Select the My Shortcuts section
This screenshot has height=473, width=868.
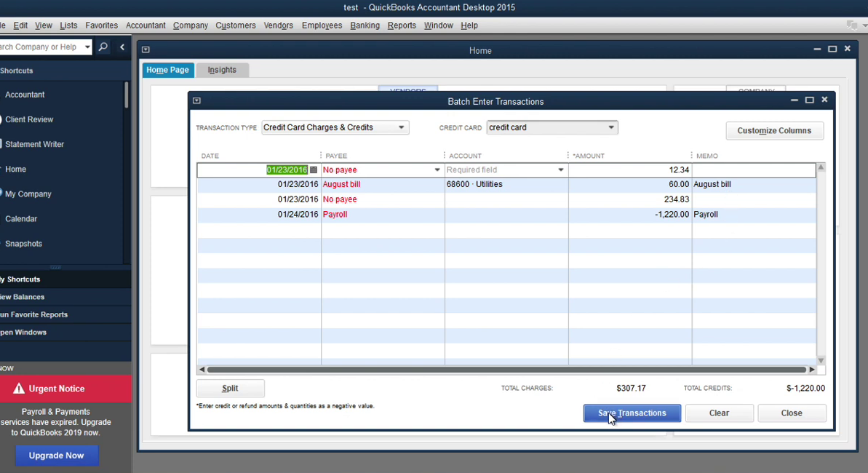tap(65, 279)
